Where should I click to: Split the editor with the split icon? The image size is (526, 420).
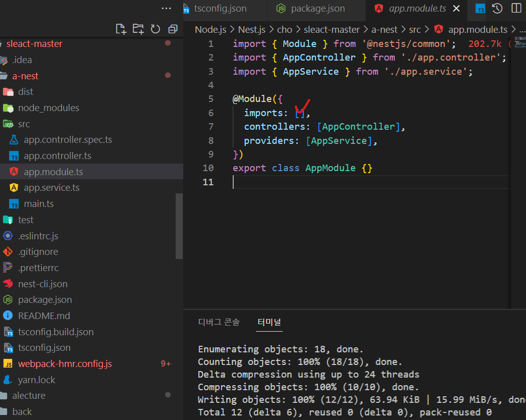pos(516,9)
